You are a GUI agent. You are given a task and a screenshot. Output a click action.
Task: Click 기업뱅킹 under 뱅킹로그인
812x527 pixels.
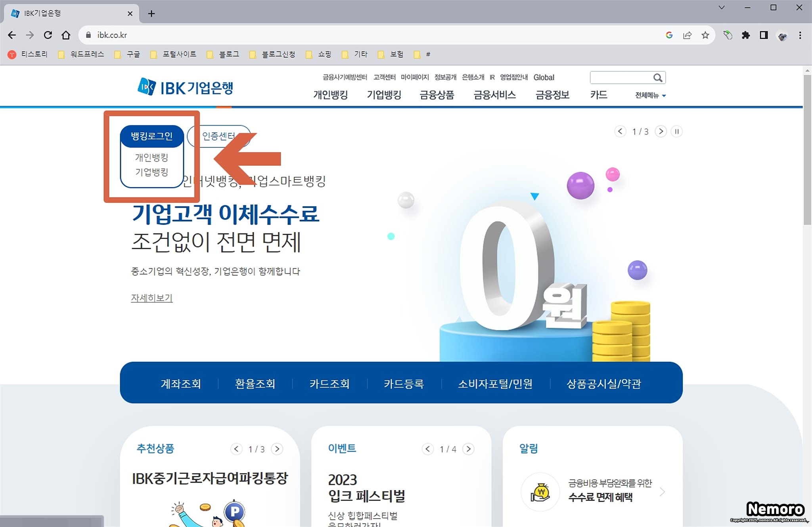151,172
